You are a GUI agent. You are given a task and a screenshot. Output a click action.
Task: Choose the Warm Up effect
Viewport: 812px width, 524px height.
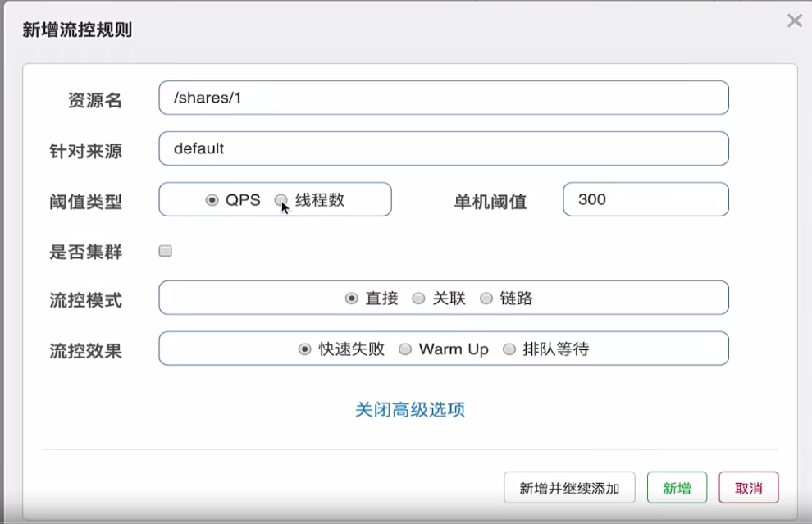point(405,349)
